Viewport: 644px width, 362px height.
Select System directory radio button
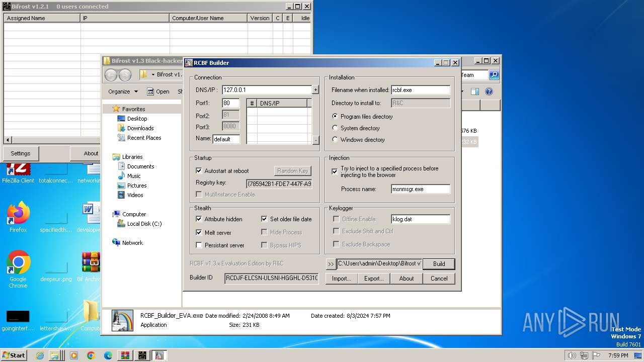pos(335,128)
